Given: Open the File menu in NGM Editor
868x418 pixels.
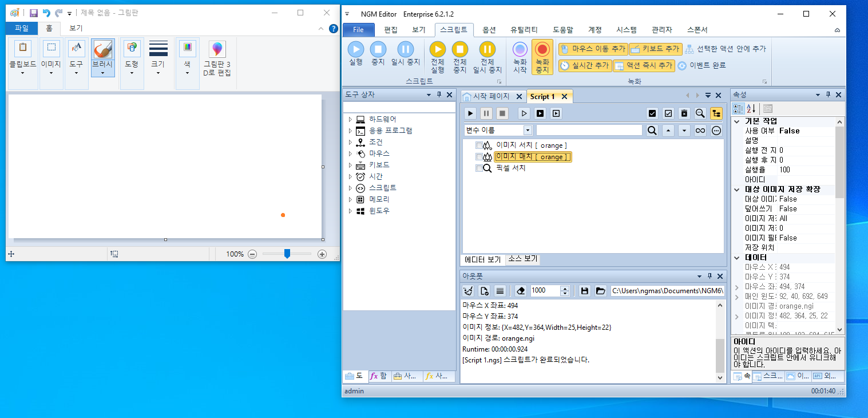Looking at the screenshot, I should tap(358, 30).
